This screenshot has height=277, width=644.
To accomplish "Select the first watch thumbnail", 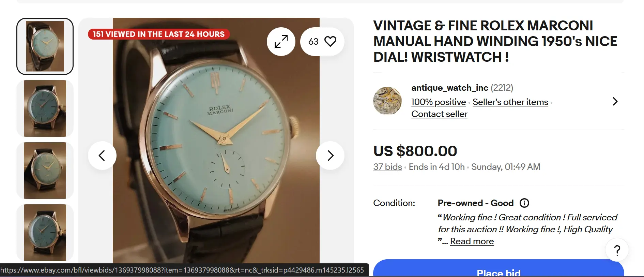I will pyautogui.click(x=45, y=46).
